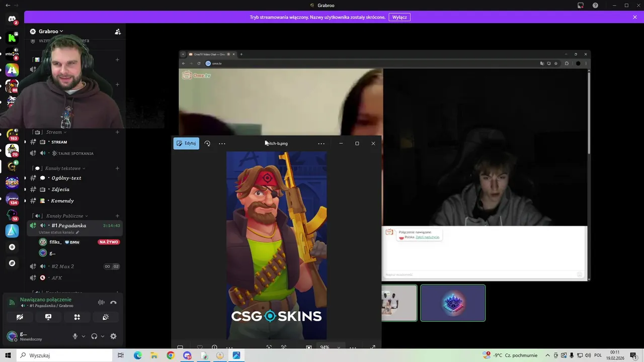
Task: Expand headphones output options arrow
Action: coord(103,336)
